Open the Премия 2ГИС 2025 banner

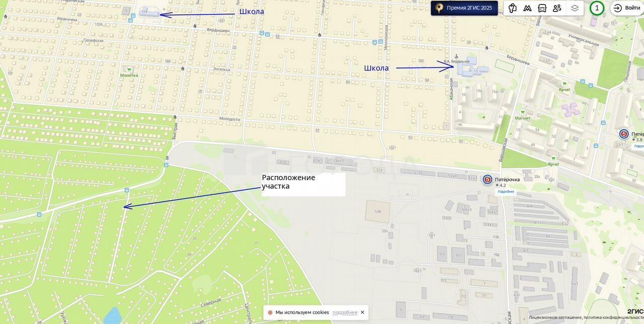pyautogui.click(x=464, y=8)
